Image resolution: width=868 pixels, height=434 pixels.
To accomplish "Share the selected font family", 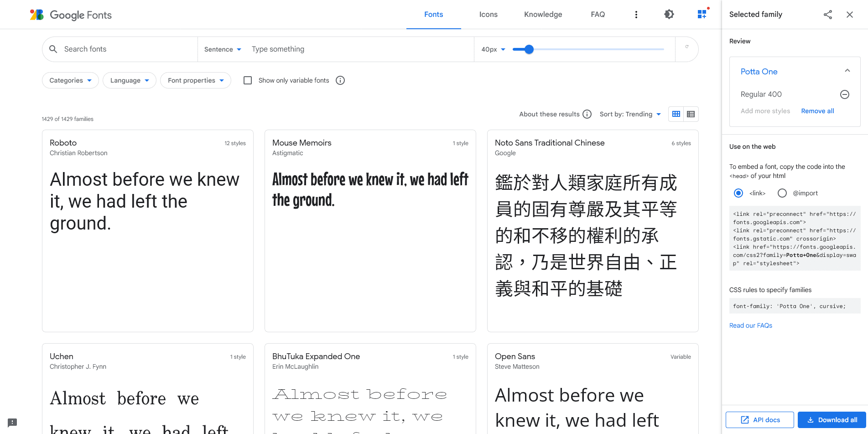I will (x=827, y=14).
